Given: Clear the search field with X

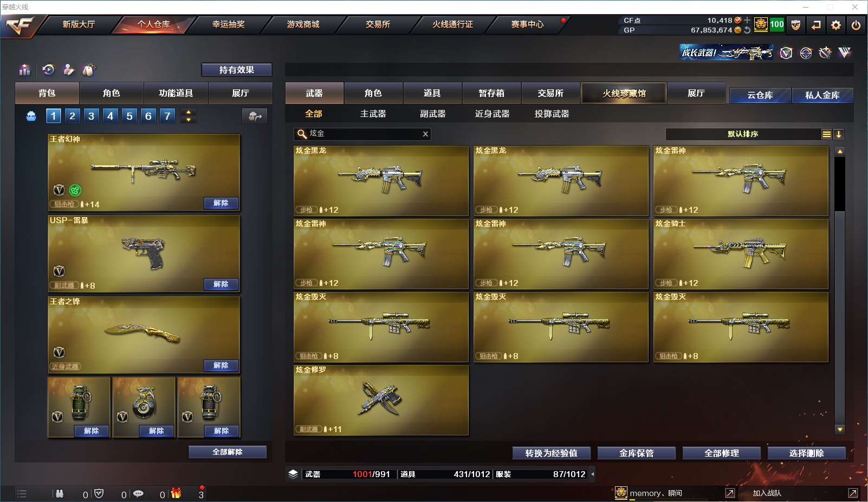Looking at the screenshot, I should pyautogui.click(x=425, y=134).
